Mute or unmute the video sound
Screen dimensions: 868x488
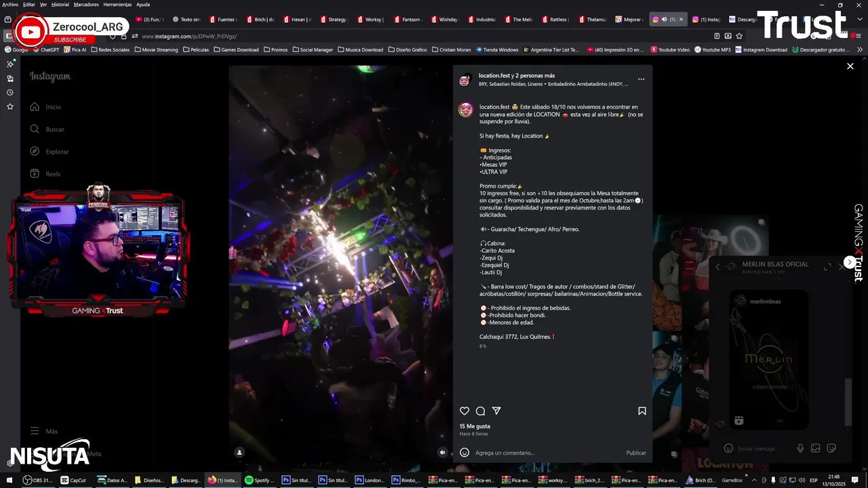[442, 452]
